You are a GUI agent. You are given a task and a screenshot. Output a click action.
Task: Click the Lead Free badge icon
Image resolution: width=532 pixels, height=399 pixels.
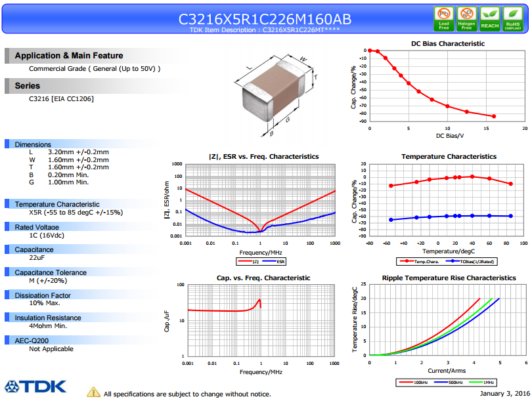(x=444, y=18)
